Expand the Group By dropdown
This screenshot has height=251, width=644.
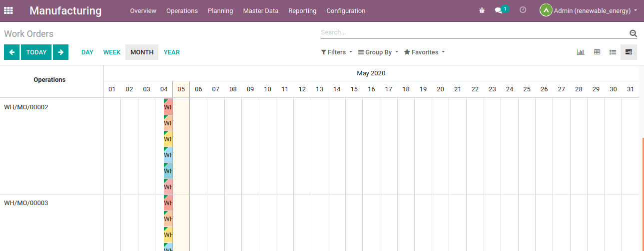coord(378,52)
